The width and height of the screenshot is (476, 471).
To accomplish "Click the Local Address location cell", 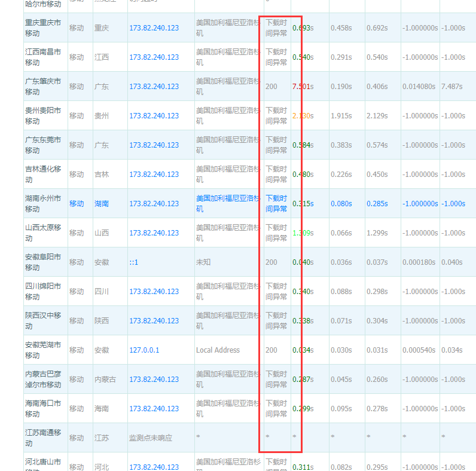I will tap(218, 350).
